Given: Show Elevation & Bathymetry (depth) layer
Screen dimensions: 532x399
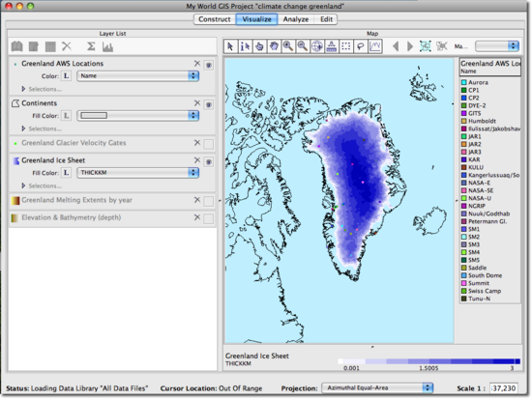Looking at the screenshot, I should coord(209,218).
